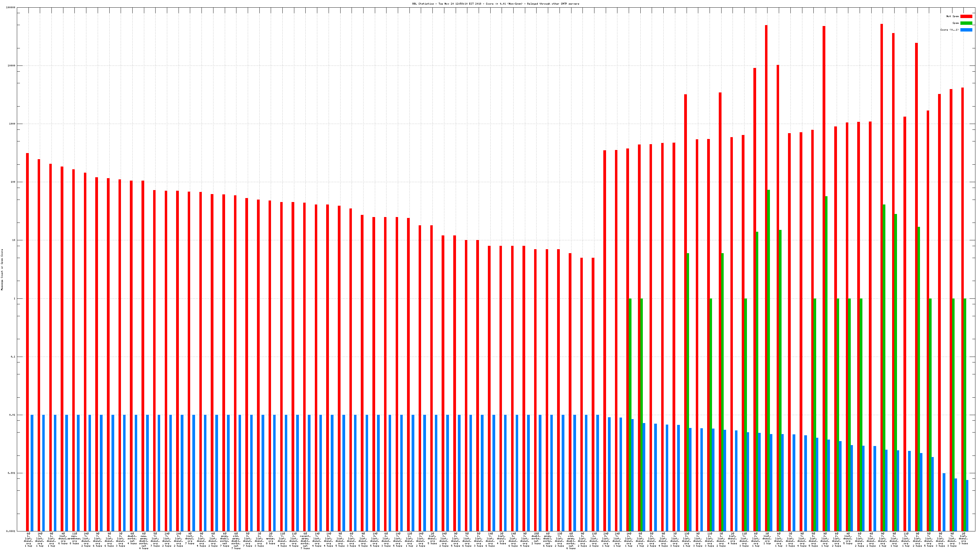
Task: Select the zen.spamhaus.org 8 hops axis label
Action: click(x=74, y=539)
